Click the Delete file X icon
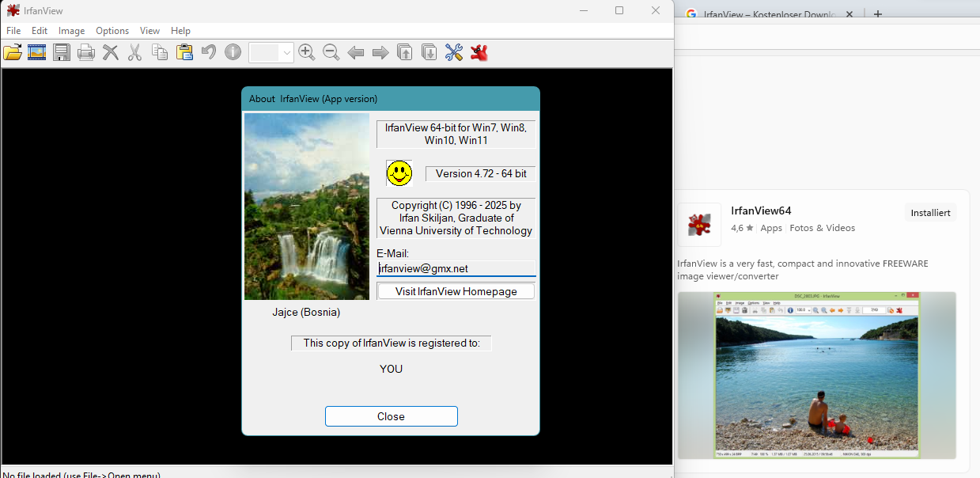 coord(111,53)
